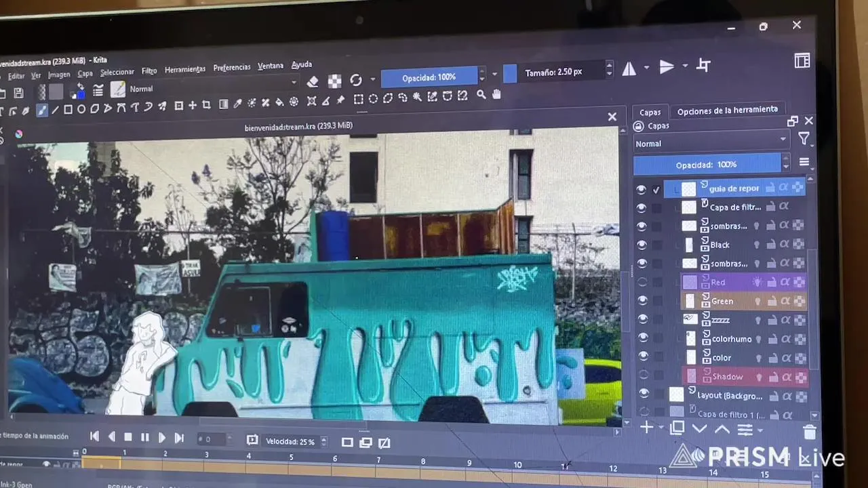This screenshot has width=868, height=488.
Task: Hide the Layout (Background) layer
Action: pyautogui.click(x=644, y=393)
